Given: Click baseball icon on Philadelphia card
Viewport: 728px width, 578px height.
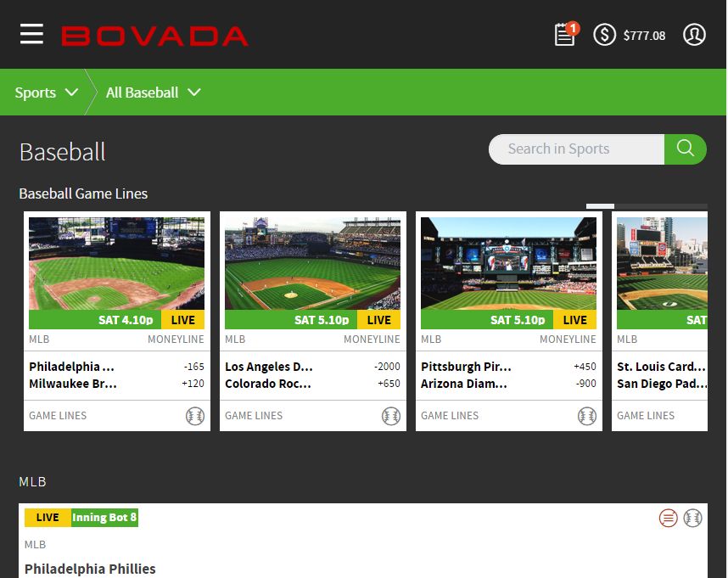Looking at the screenshot, I should 195,416.
